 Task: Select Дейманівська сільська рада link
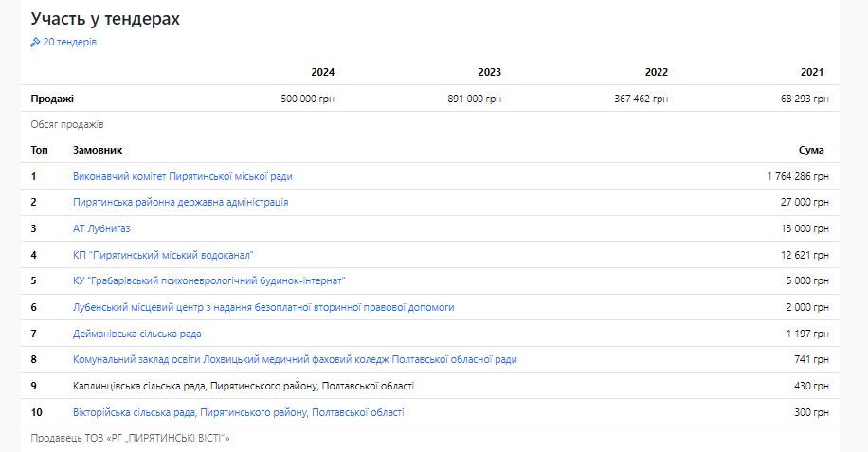(136, 334)
